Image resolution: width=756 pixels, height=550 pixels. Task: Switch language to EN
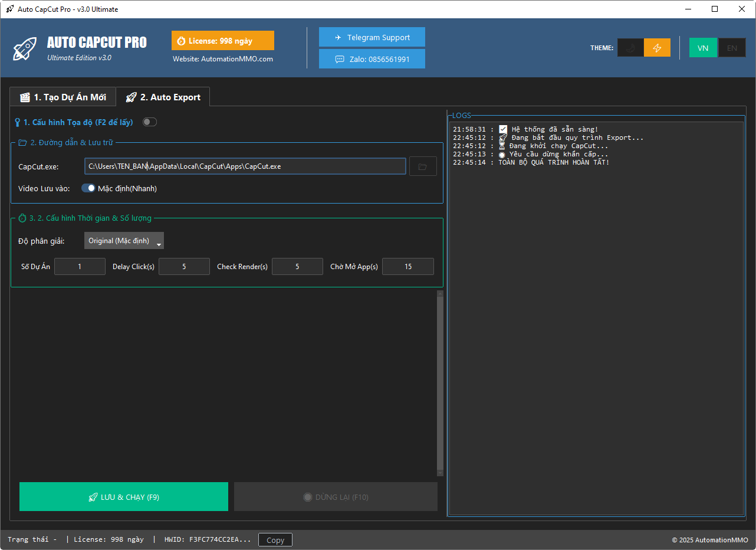pyautogui.click(x=732, y=48)
